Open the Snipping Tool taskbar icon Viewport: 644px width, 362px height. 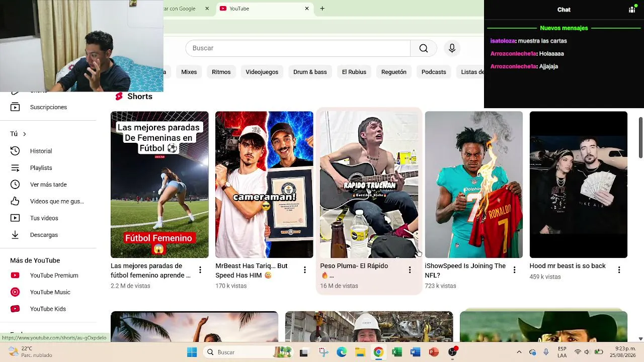[x=323, y=352]
